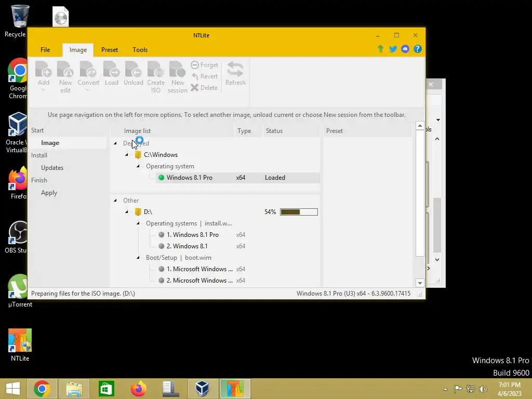Switch to the Tools ribbon tab
The width and height of the screenshot is (532, 399).
coord(140,50)
